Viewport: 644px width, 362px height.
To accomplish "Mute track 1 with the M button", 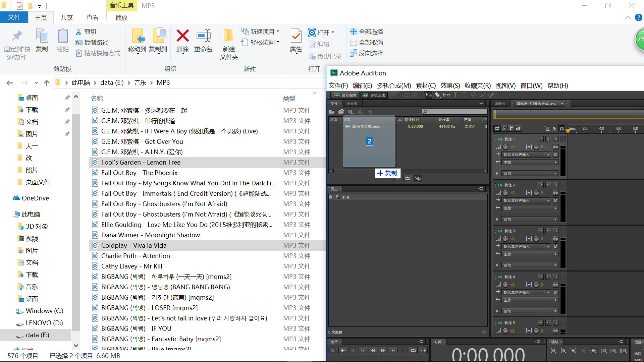I will tap(541, 139).
